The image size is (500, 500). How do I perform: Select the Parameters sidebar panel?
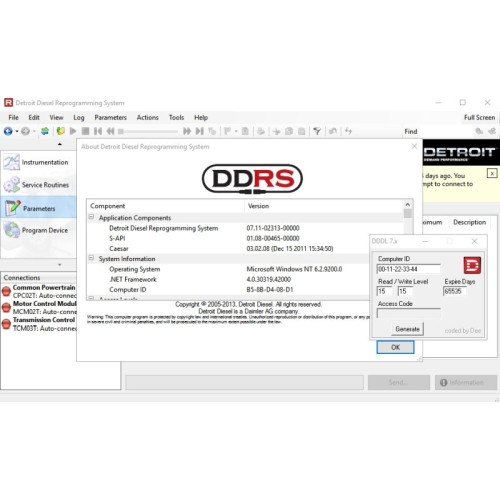coord(39,208)
